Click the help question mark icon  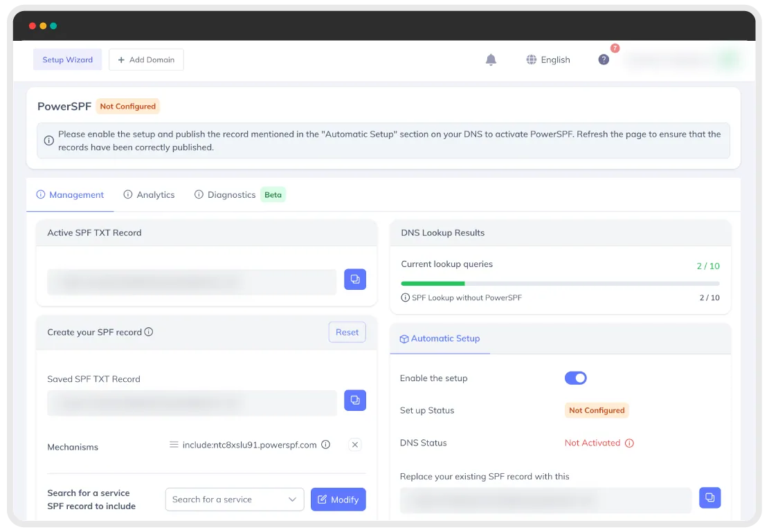pyautogui.click(x=604, y=59)
